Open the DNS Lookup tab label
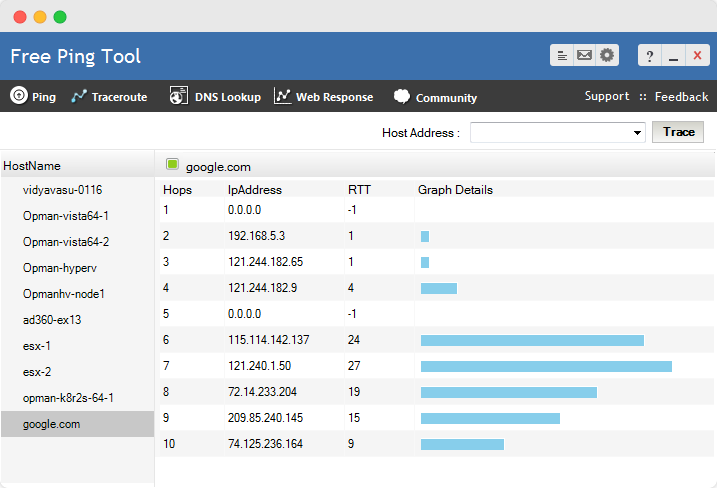Viewport: 717px width, 488px height. [227, 97]
